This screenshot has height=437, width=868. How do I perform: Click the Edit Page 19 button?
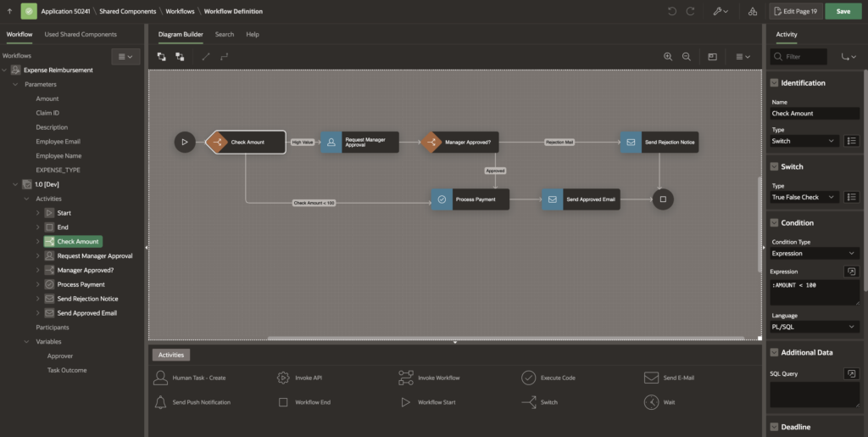[x=795, y=12]
